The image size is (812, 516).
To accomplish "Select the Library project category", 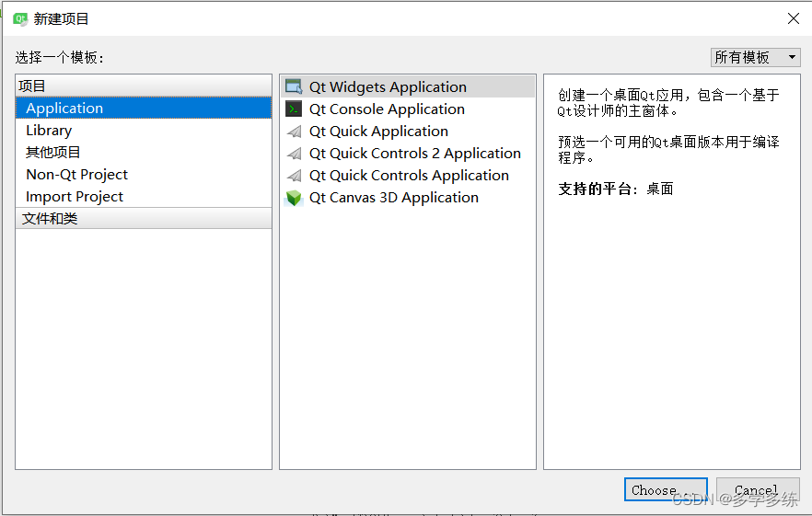I will [144, 130].
